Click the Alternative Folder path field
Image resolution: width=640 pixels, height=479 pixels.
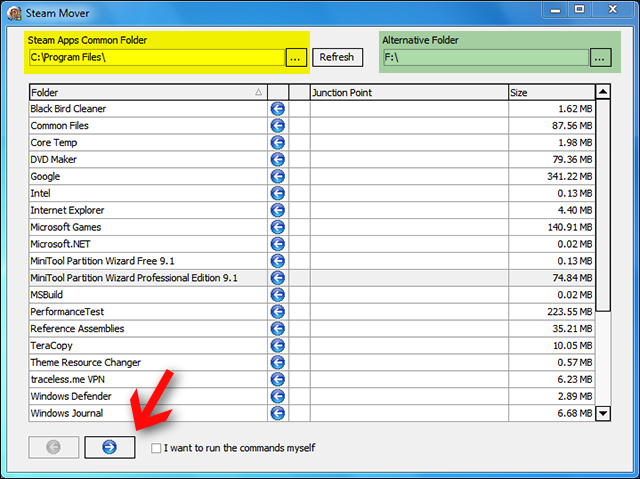tap(486, 58)
